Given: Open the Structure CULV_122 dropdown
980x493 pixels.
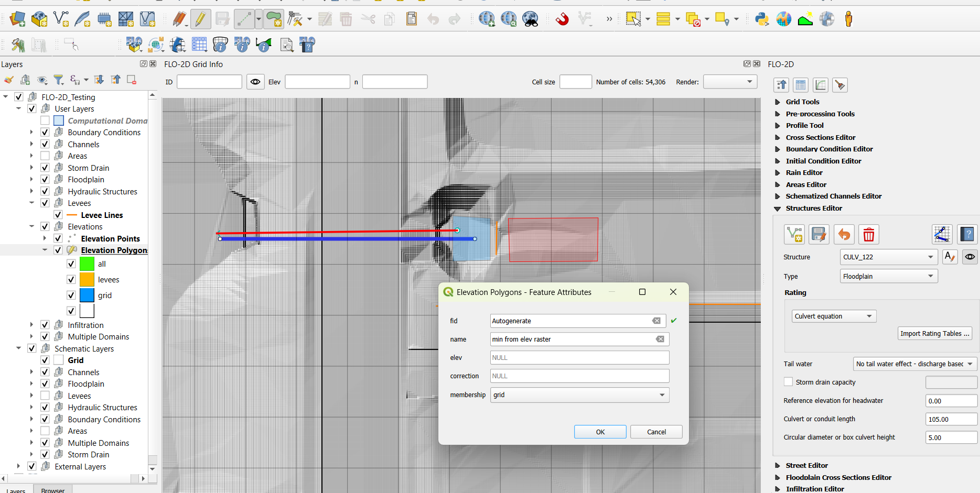Looking at the screenshot, I should click(888, 257).
